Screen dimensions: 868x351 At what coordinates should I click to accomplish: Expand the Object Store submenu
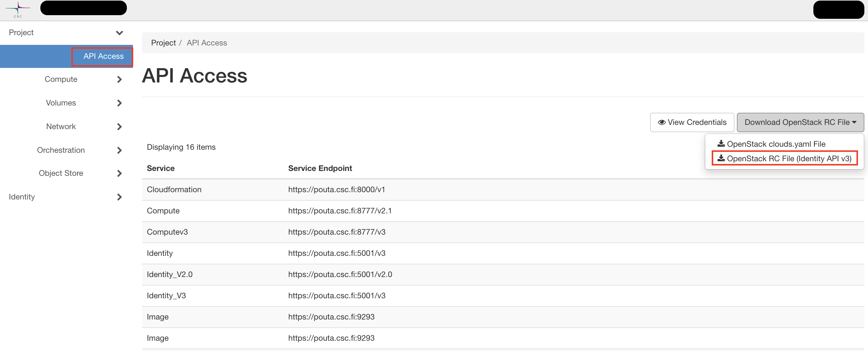[119, 173]
